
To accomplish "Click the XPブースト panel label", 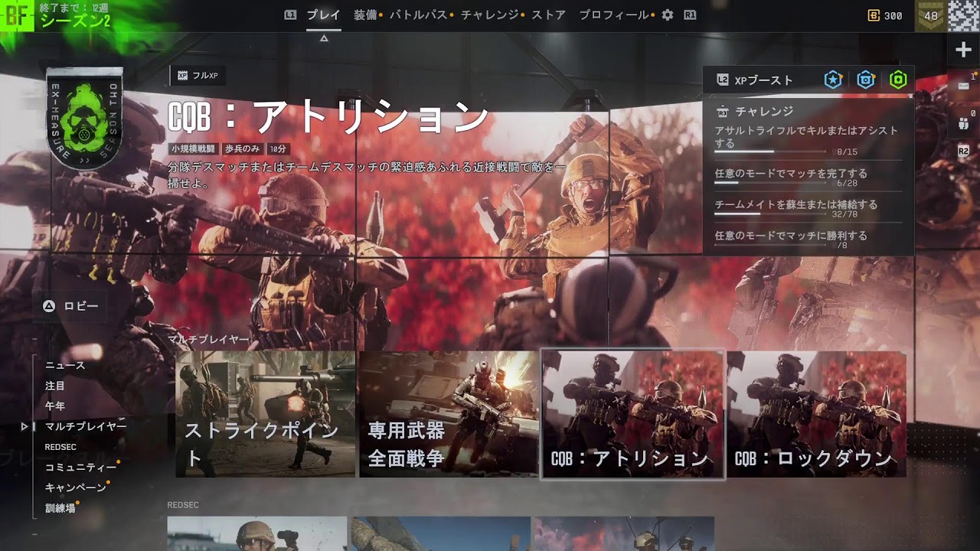I will coord(763,80).
